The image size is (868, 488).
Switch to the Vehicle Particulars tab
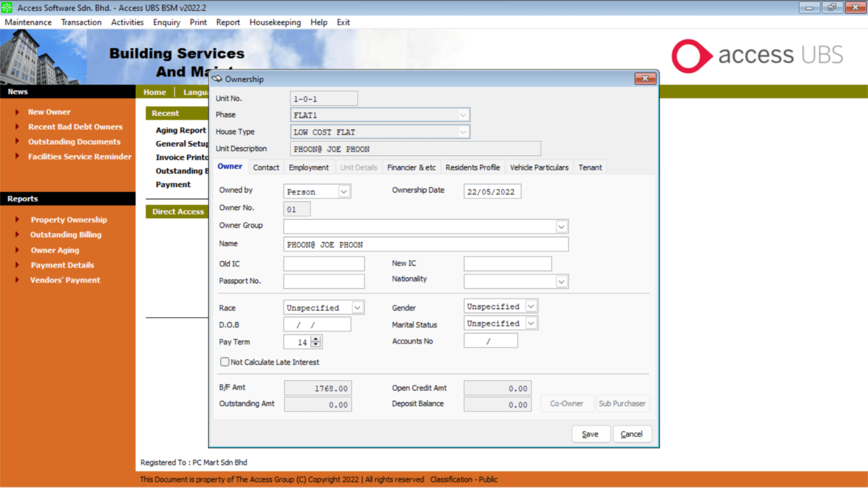[539, 167]
